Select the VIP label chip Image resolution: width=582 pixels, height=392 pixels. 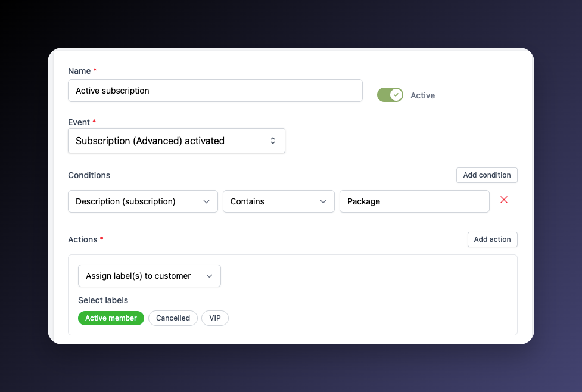click(214, 318)
